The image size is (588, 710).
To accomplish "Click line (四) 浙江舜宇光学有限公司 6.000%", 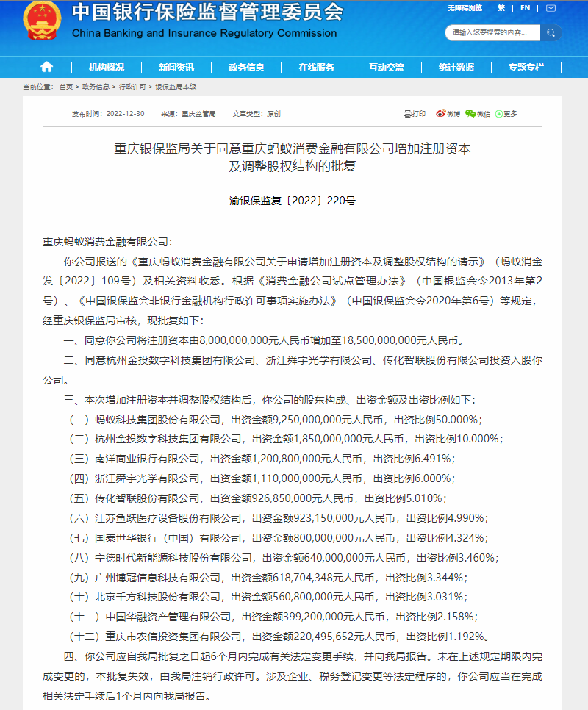I will (x=261, y=478).
